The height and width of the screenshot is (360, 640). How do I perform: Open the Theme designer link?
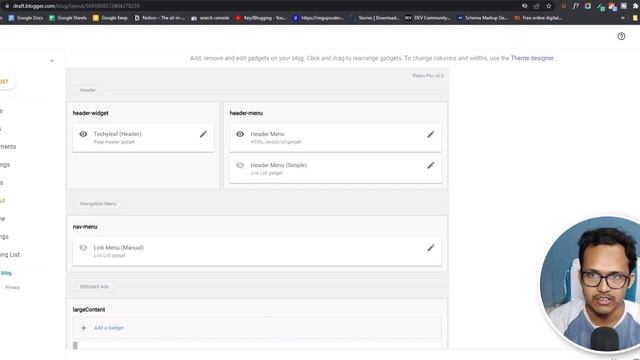532,58
